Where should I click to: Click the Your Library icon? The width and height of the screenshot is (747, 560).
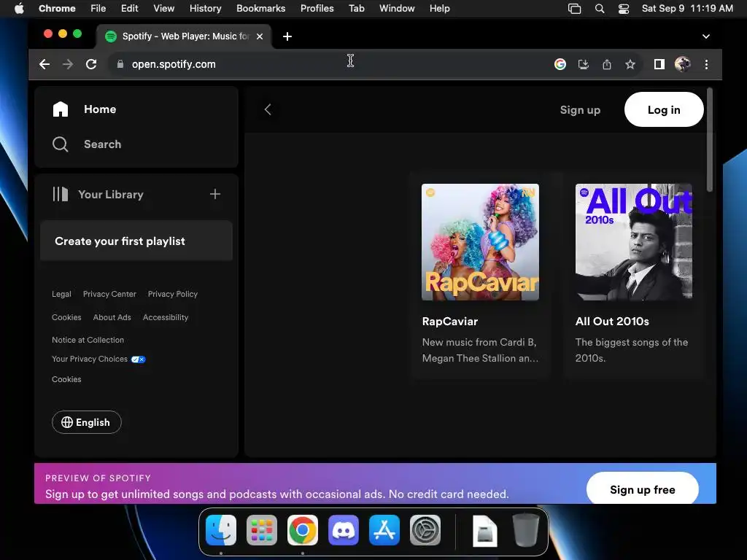(x=61, y=194)
